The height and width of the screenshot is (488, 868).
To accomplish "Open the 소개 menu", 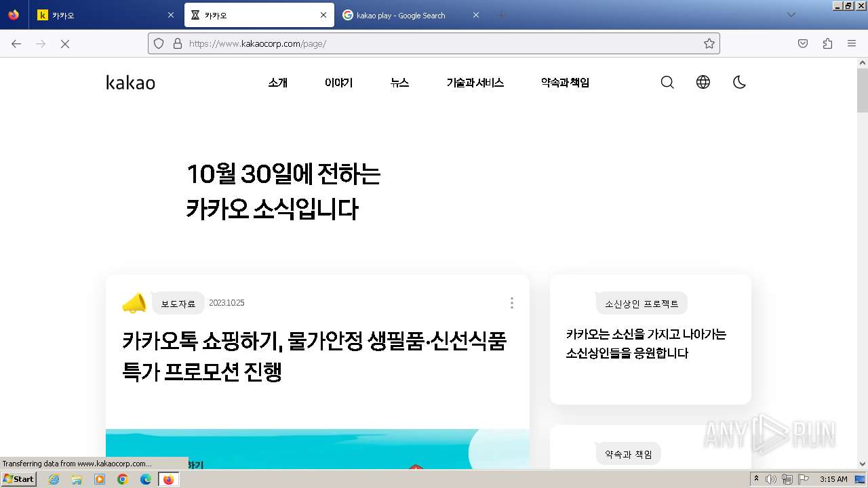I will pos(277,83).
